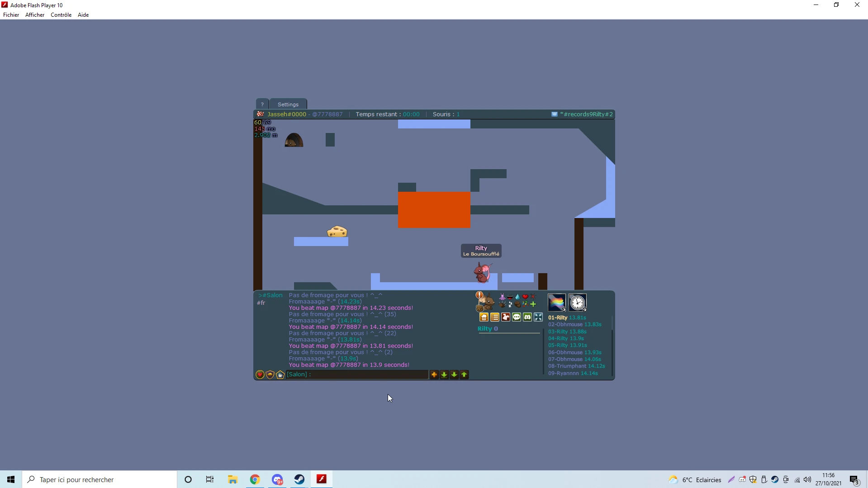Viewport: 868px width, 488px height.
Task: Click the cheese item on the platform
Action: (x=337, y=232)
